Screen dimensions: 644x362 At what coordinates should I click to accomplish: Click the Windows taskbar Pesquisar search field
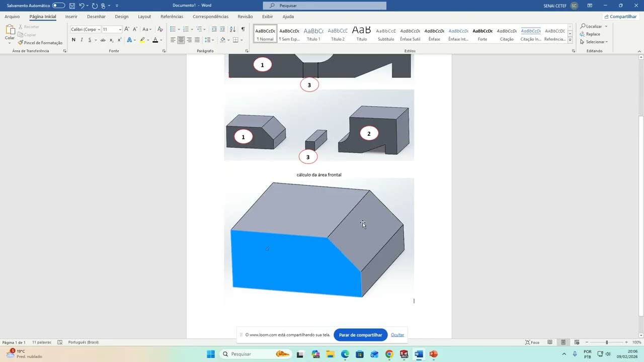256,354
